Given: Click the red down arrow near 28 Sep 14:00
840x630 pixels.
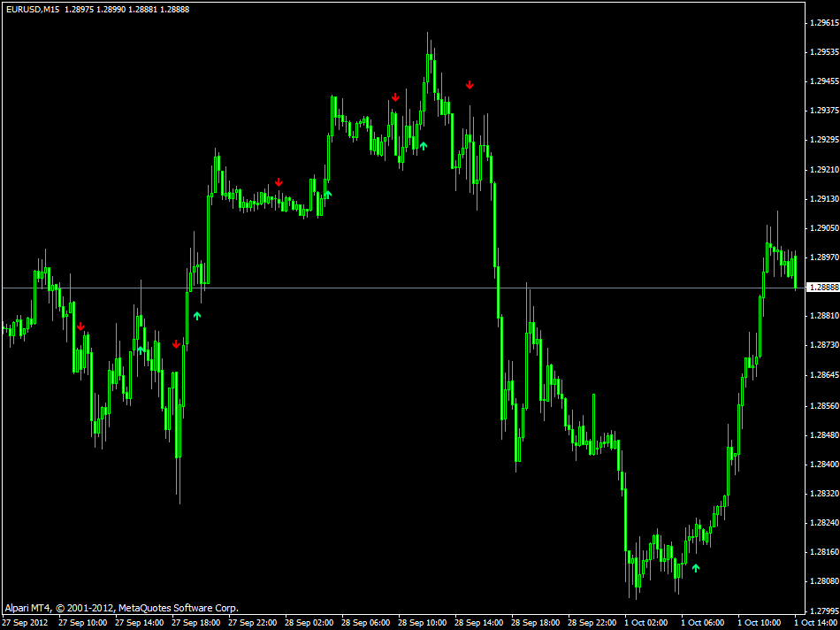Looking at the screenshot, I should (470, 86).
